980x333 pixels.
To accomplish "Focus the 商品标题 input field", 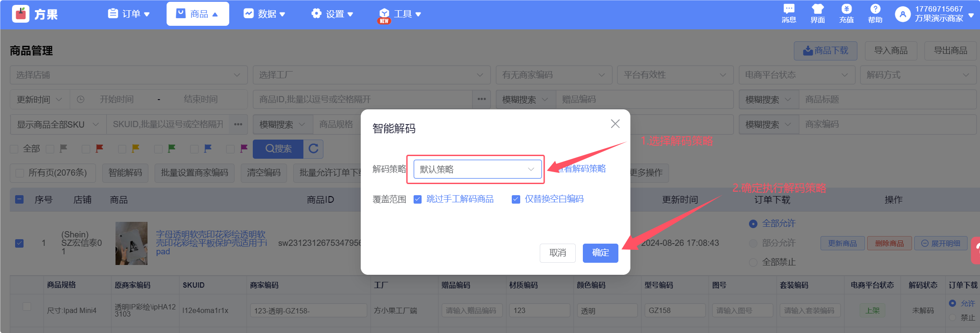I will pos(888,99).
